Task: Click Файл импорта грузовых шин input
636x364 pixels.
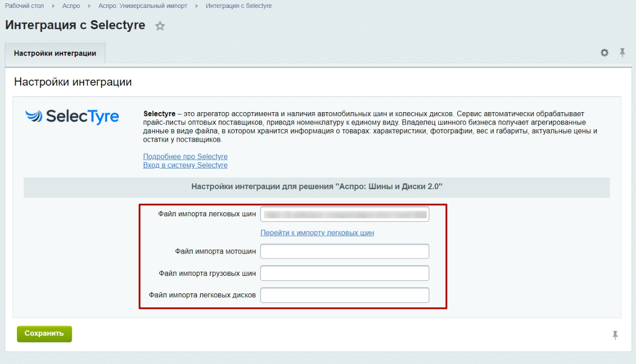Action: click(x=345, y=273)
